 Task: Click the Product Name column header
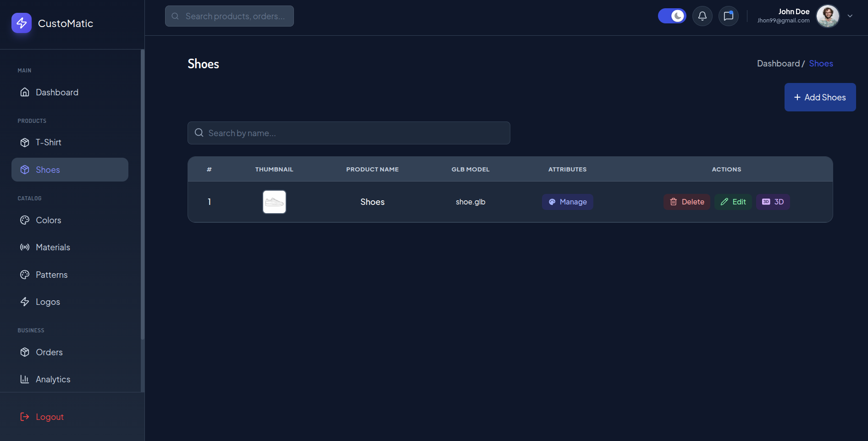tap(372, 169)
